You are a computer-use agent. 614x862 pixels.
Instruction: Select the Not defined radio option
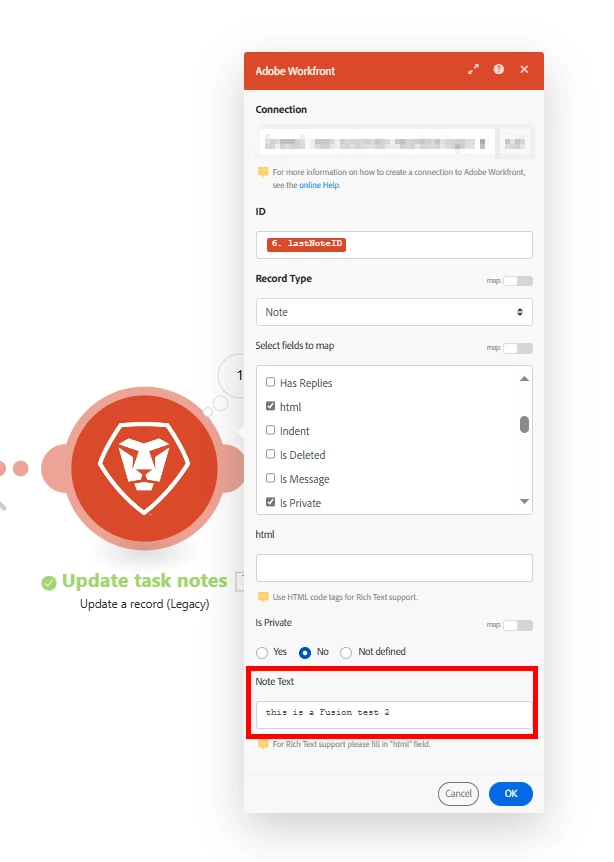(346, 652)
